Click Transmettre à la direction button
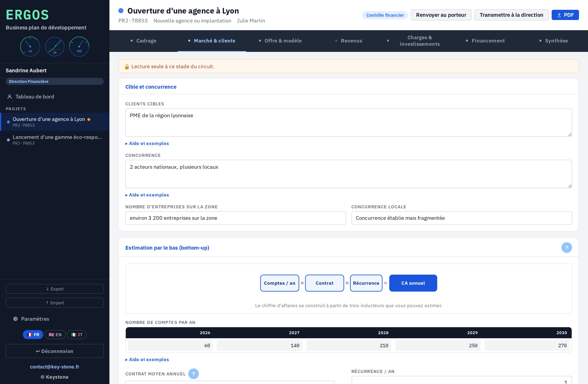 [x=511, y=15]
